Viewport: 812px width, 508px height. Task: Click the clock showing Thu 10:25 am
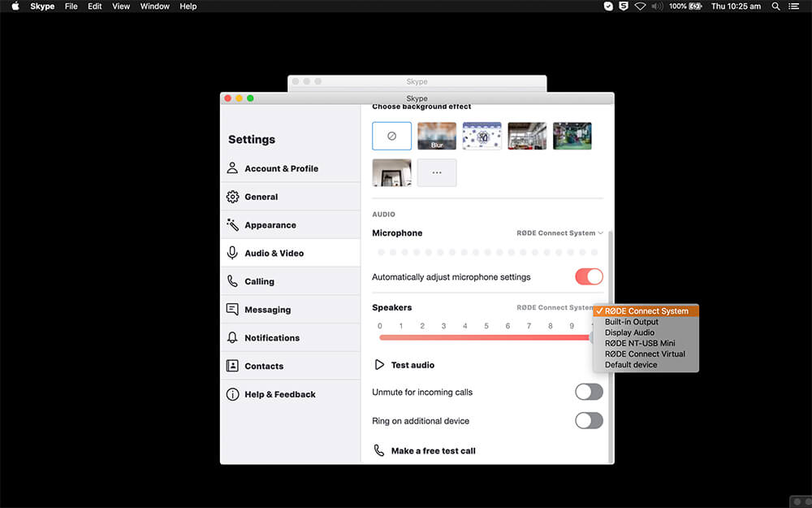pos(736,7)
